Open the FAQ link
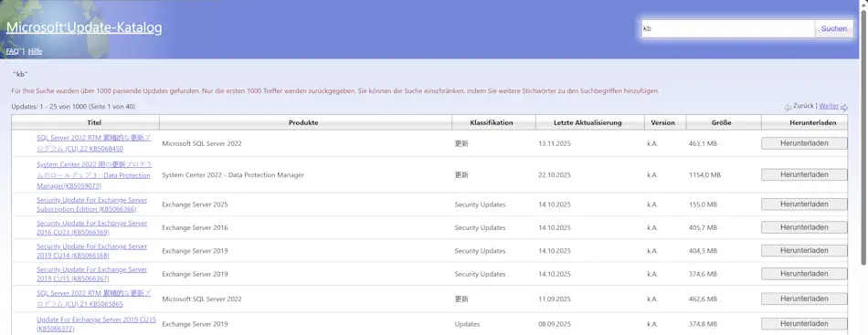 click(x=12, y=51)
